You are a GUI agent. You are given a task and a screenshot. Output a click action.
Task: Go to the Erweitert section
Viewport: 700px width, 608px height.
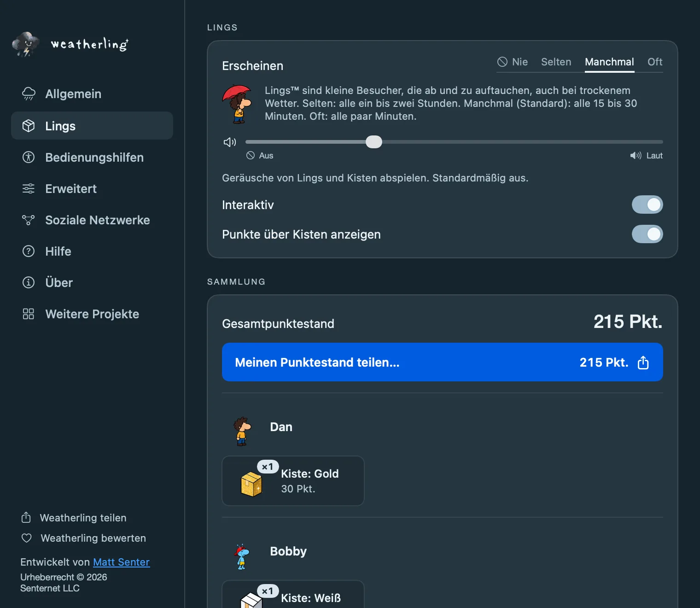pos(92,189)
